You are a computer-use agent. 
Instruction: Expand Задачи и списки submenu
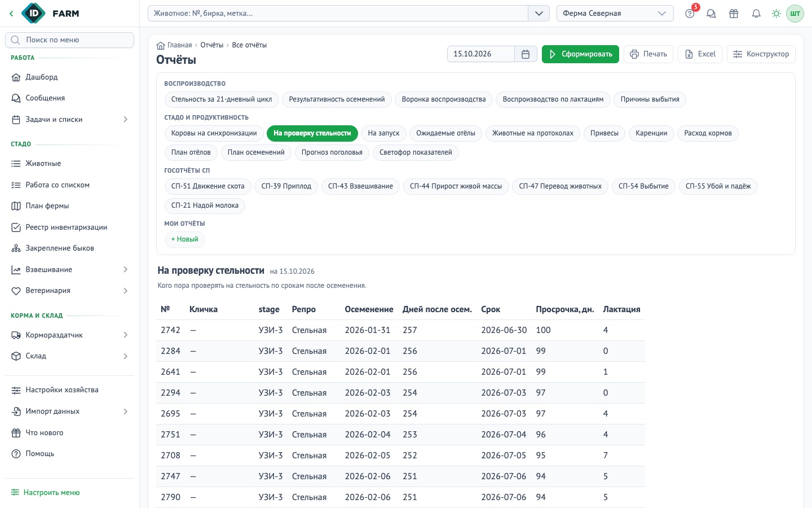click(125, 120)
